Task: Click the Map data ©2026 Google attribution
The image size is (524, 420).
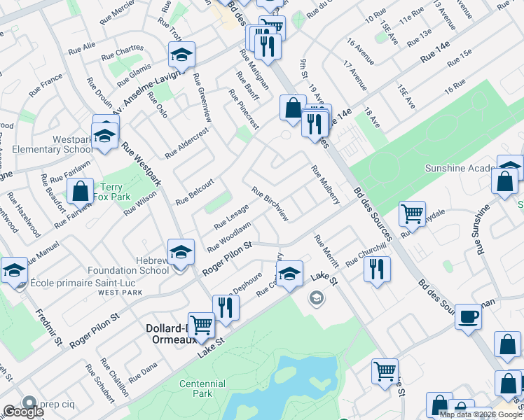Action: point(481,414)
